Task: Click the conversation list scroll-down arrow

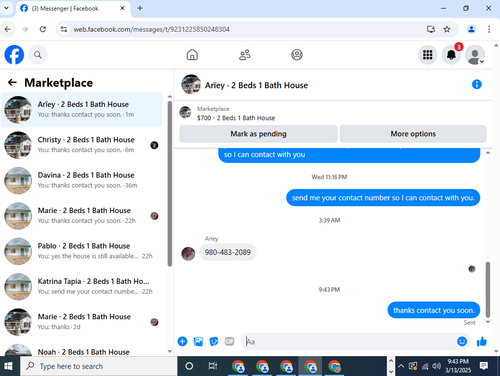Action: pos(170,351)
